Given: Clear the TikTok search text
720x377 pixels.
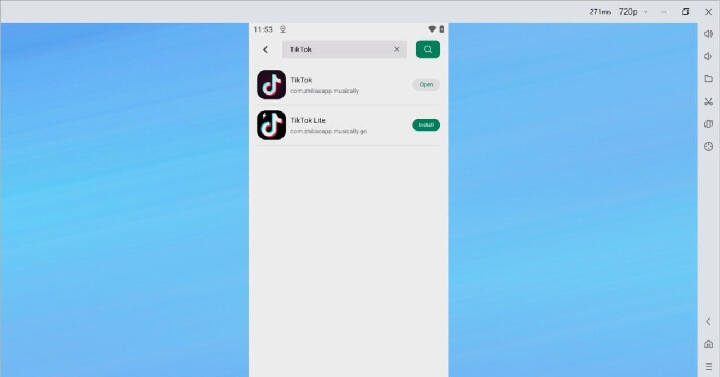Looking at the screenshot, I should [x=397, y=49].
